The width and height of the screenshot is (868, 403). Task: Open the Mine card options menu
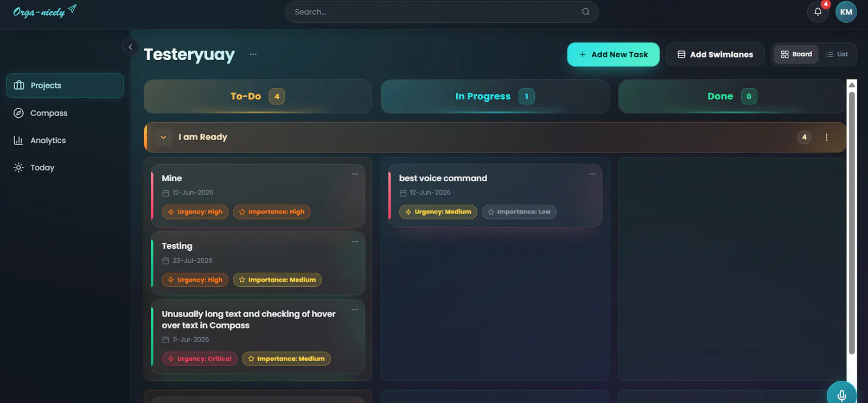pyautogui.click(x=355, y=174)
